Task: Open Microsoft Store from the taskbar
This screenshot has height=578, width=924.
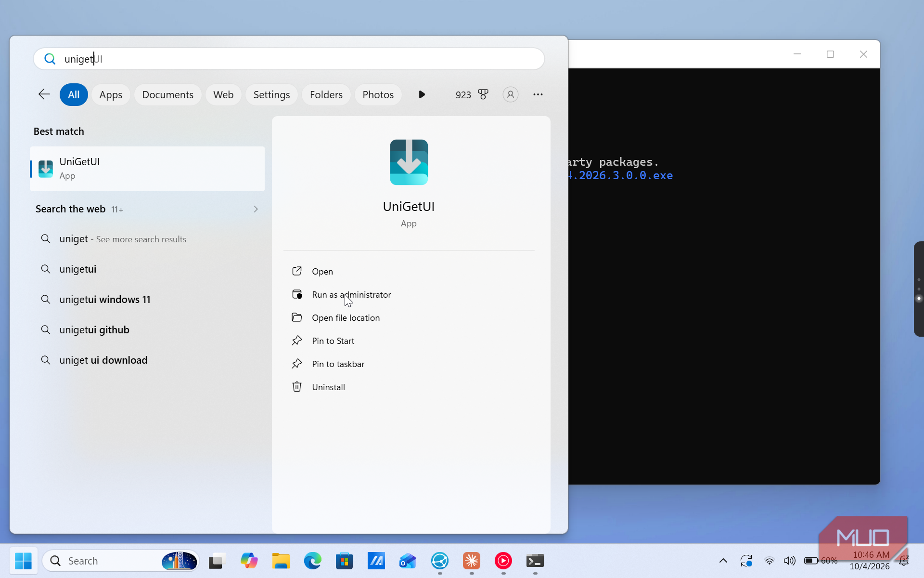Action: (345, 561)
